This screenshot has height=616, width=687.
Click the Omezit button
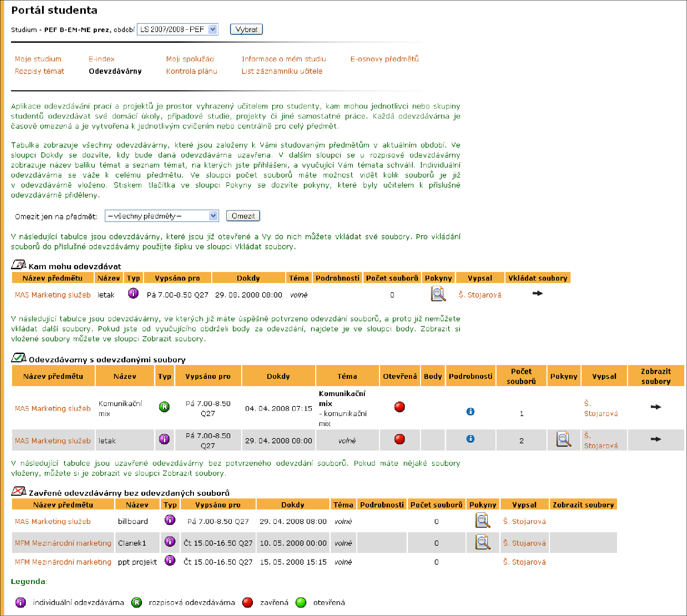coord(243,216)
